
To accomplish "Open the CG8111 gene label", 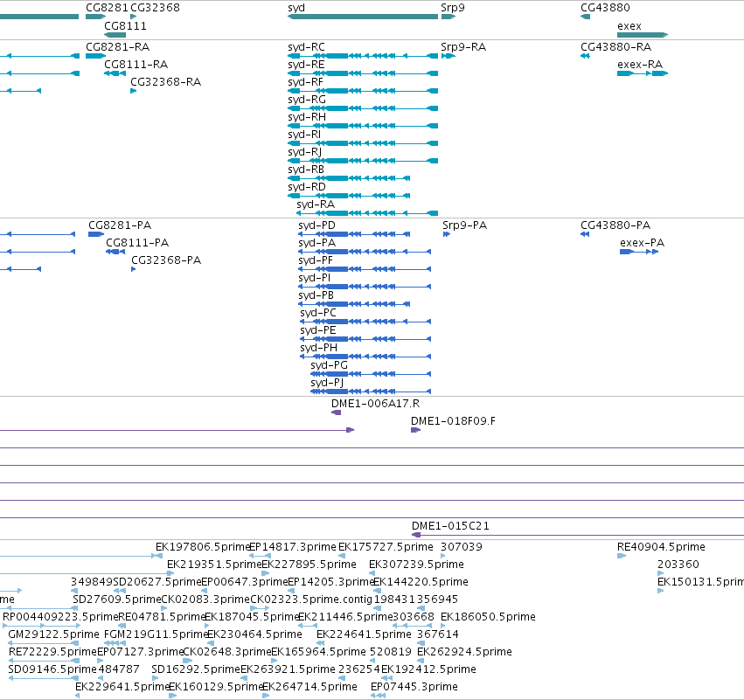I will coord(125,26).
